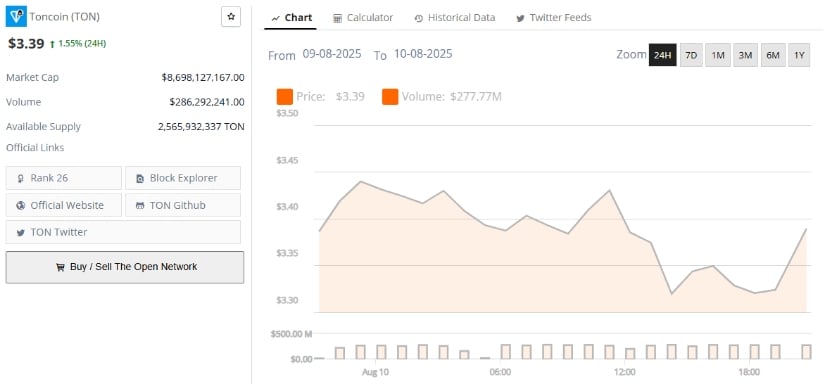825x384 pixels.
Task: Click the supply value 2,565,932,337 TON
Action: click(201, 127)
